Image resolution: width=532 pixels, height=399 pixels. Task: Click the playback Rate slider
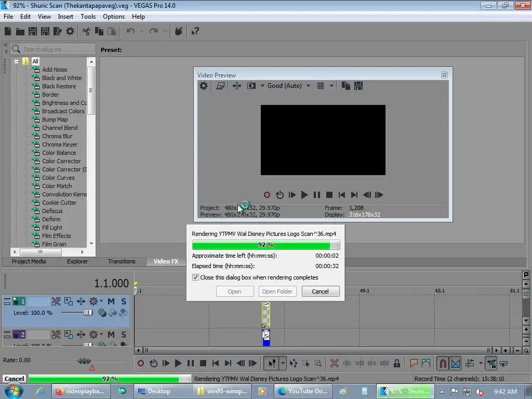(x=84, y=361)
